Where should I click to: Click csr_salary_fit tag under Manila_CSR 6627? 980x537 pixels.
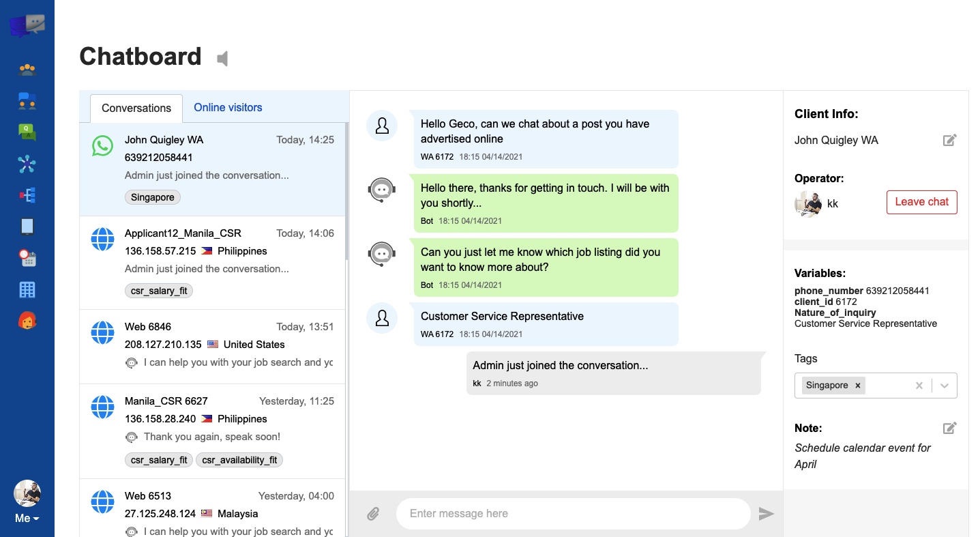(x=159, y=460)
